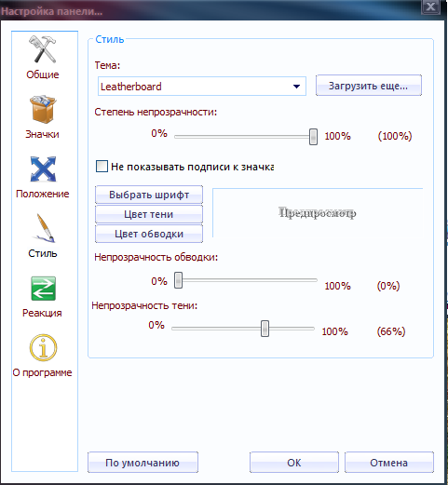Viewport: 448px width, 485px height.
Task: Click the Загрузить еще button
Action: [369, 86]
